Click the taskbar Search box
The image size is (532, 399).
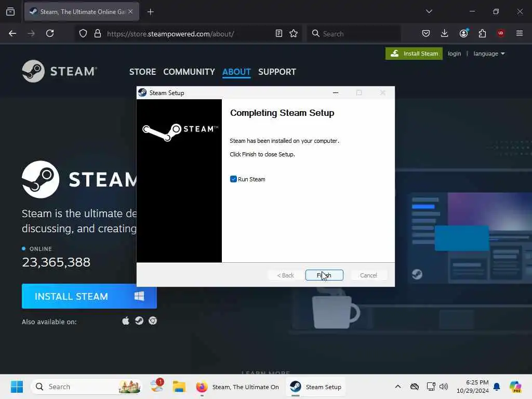click(x=87, y=387)
